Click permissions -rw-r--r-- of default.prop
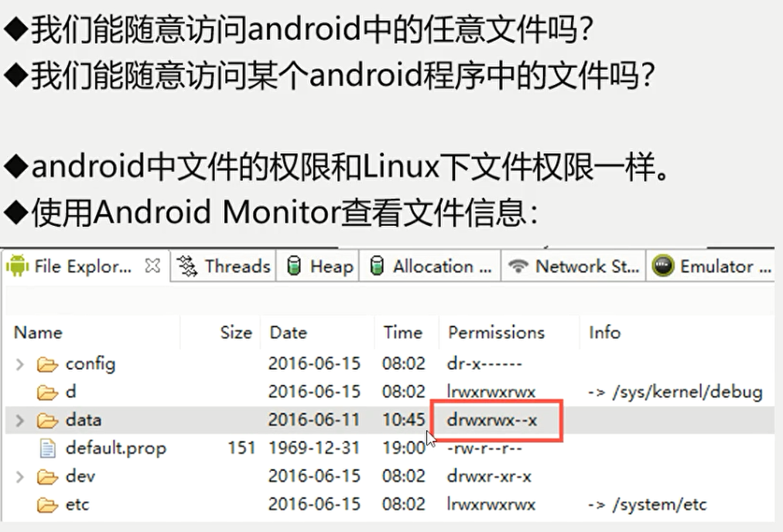Viewport: 783px width, 532px height. [x=484, y=448]
